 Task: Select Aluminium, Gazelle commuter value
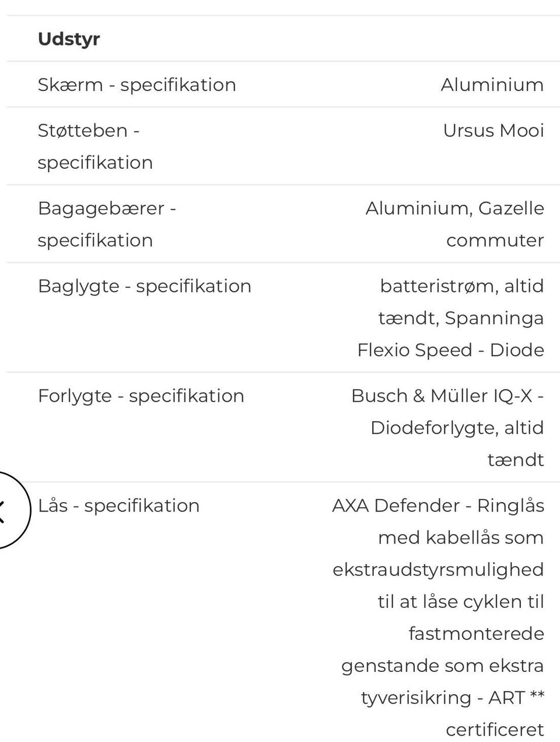pos(455,224)
